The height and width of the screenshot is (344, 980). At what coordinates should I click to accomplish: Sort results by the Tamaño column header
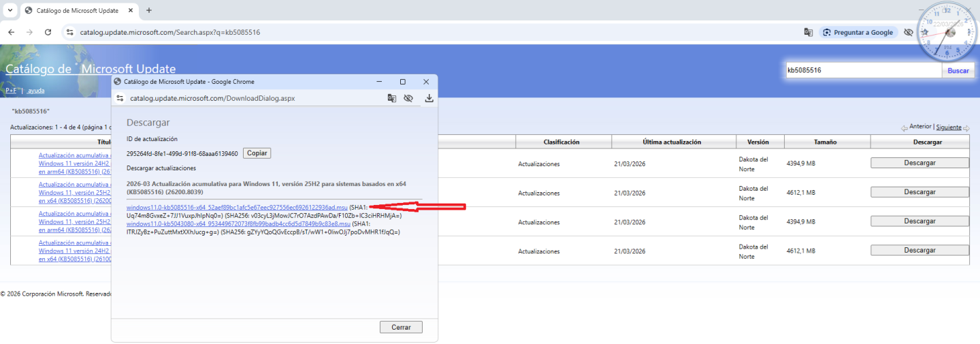(825, 142)
